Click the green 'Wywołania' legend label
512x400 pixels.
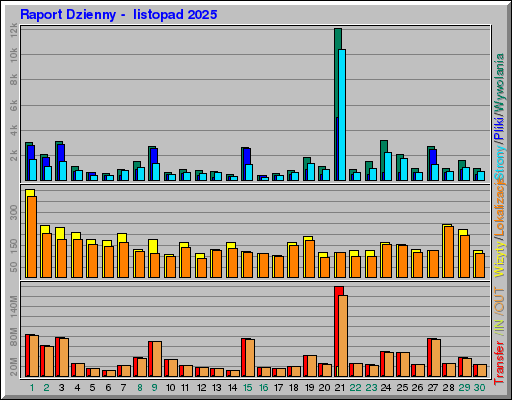(x=500, y=82)
